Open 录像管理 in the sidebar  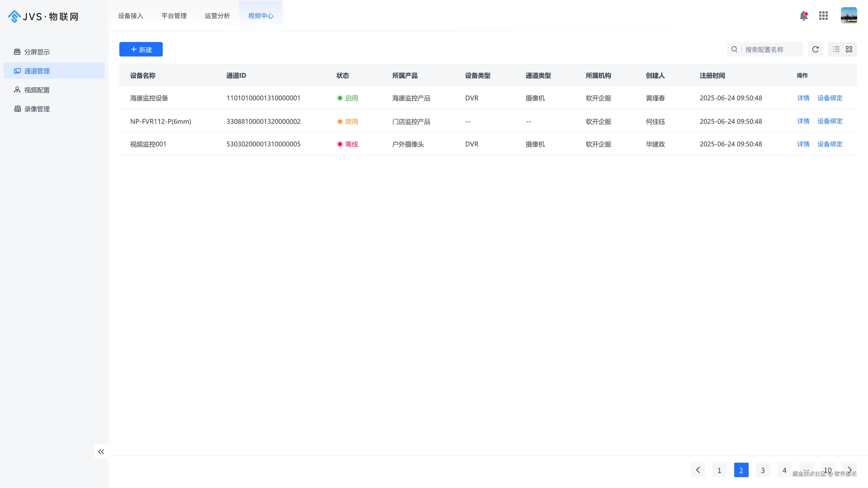pos(37,109)
